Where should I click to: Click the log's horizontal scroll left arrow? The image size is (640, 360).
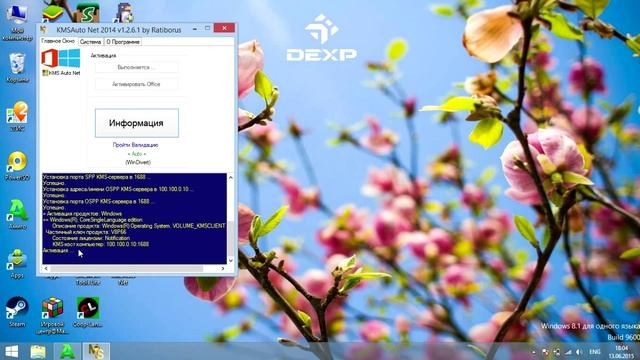click(46, 269)
